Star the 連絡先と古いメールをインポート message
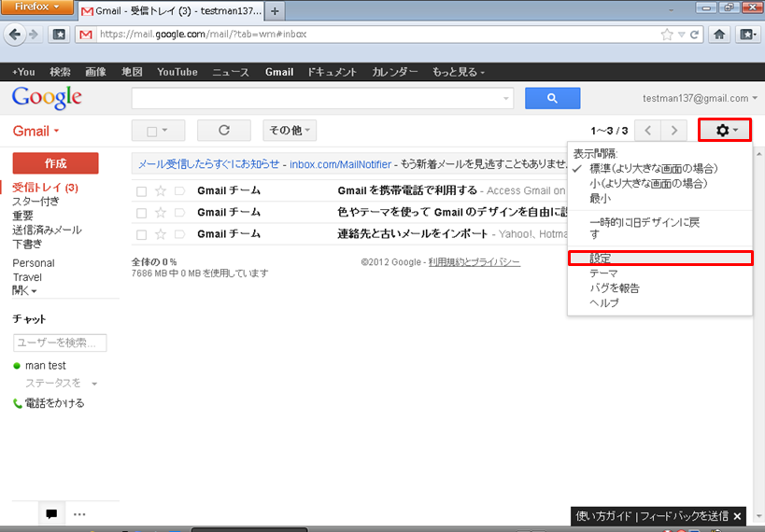This screenshot has height=532, width=765. [x=161, y=234]
